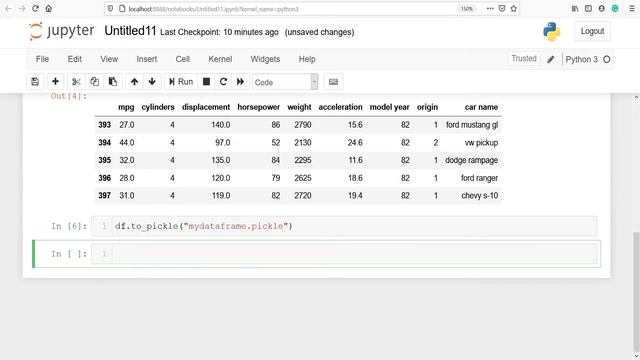The width and height of the screenshot is (640, 360).
Task: Click the Run button
Action: [181, 82]
